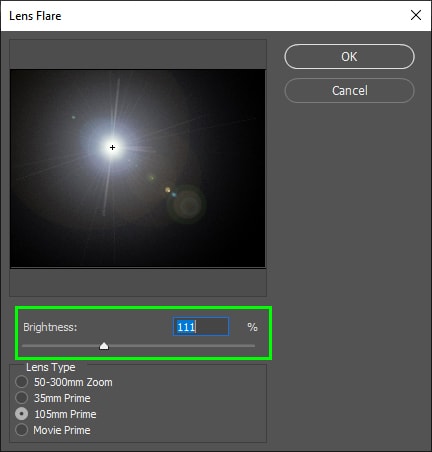Select the 50-300mm Zoom lens type
Screen dimensions: 432x452
[21, 382]
